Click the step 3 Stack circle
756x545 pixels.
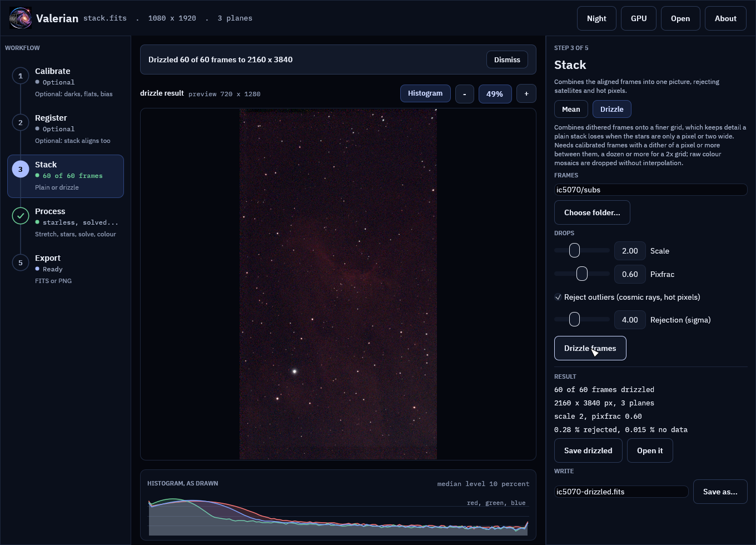coord(21,169)
